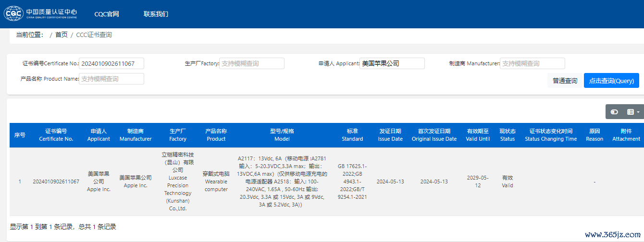Toggle card view switch icon
Image resolution: width=644 pixels, height=242 pixels.
click(x=614, y=112)
